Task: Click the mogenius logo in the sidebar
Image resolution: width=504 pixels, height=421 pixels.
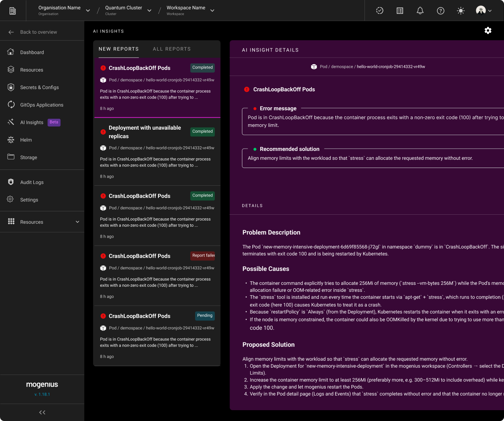Action: pos(42,385)
